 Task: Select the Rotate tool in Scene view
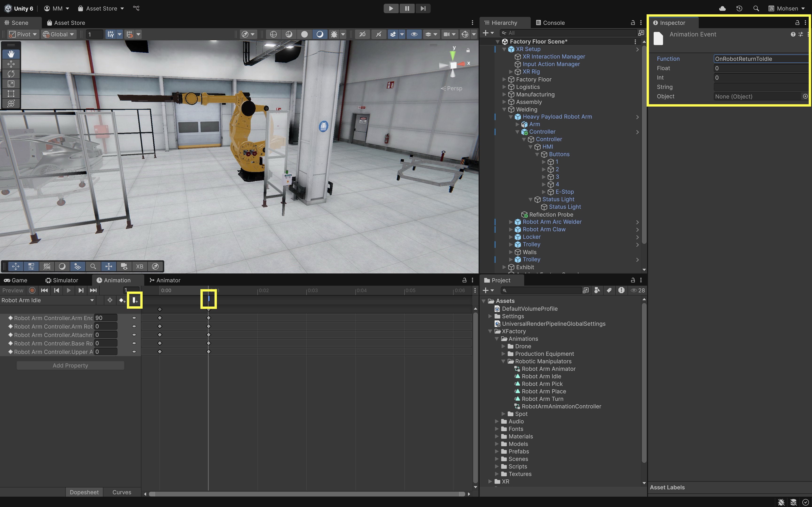pos(11,74)
